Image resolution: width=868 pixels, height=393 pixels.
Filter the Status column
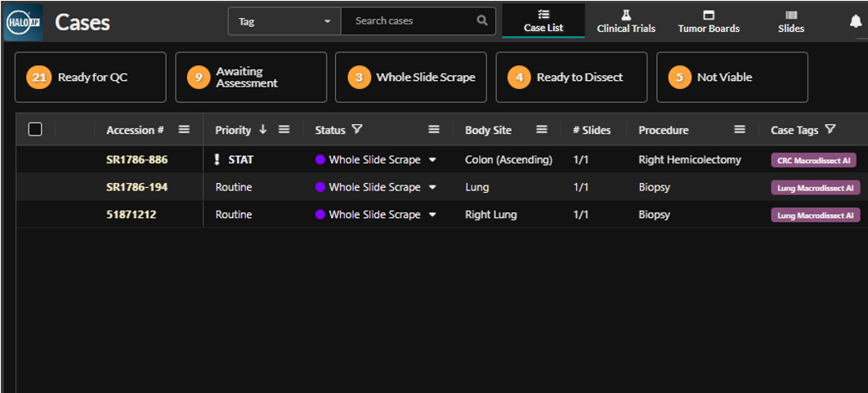tap(358, 130)
